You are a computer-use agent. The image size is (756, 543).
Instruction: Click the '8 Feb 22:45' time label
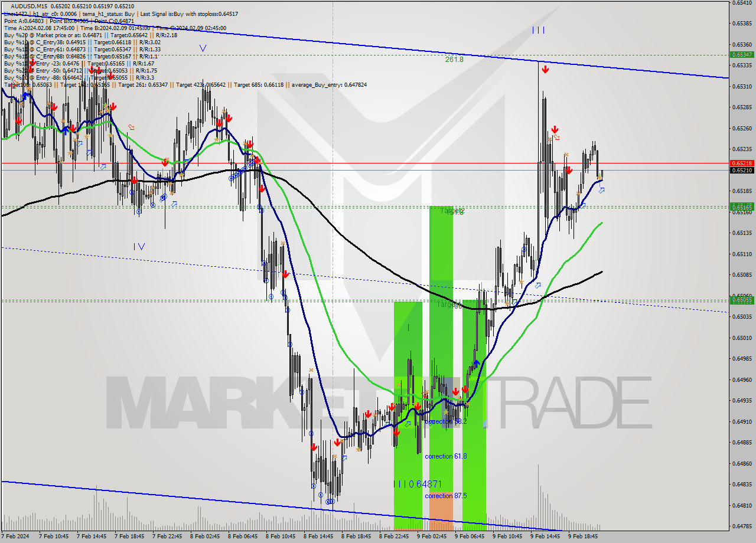click(394, 537)
